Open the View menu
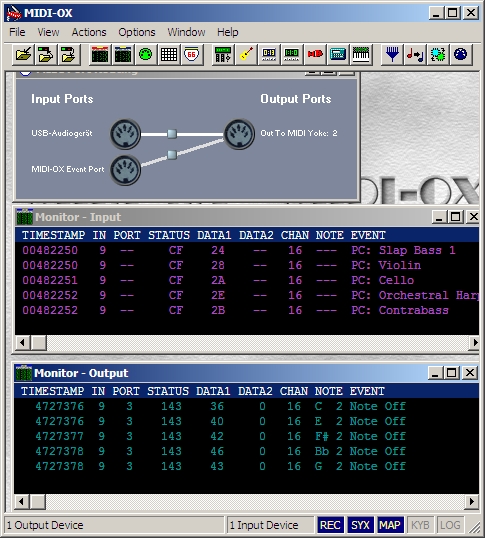Image resolution: width=485 pixels, height=538 pixels. pos(48,32)
